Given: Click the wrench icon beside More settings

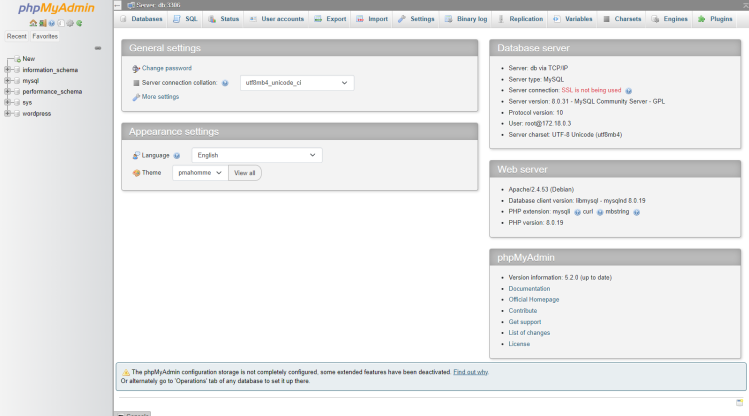Looking at the screenshot, I should (136, 97).
